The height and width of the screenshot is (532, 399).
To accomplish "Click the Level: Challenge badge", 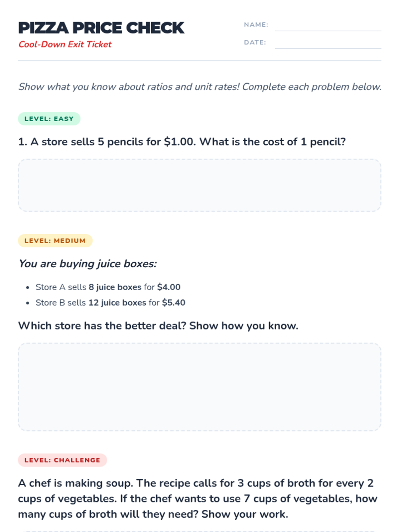I will pos(63,460).
